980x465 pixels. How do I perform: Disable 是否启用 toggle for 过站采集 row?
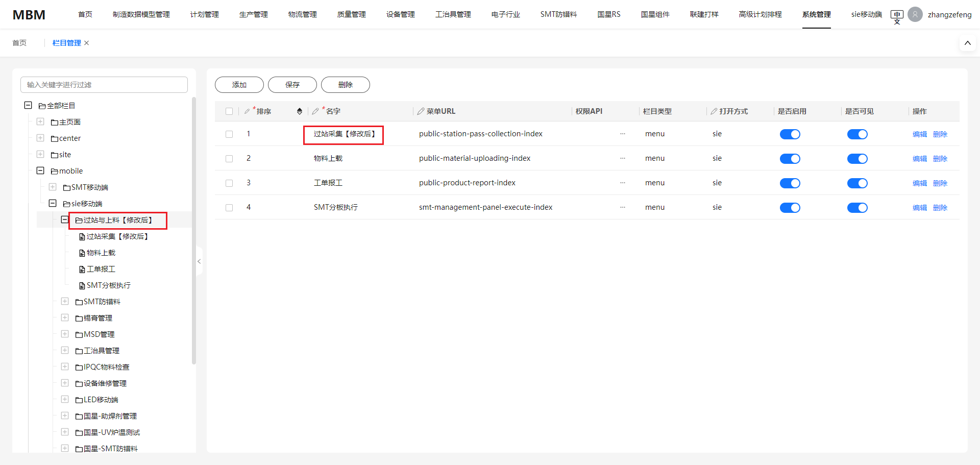pos(790,134)
